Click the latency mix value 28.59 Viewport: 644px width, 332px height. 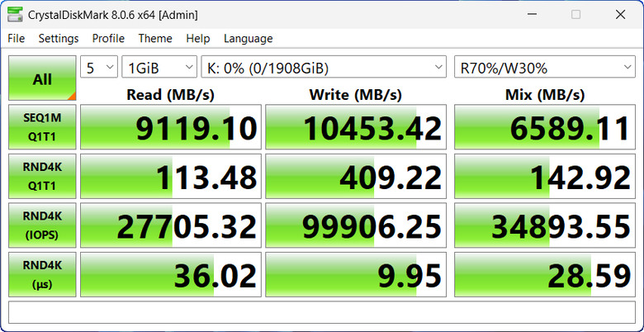[x=545, y=274]
